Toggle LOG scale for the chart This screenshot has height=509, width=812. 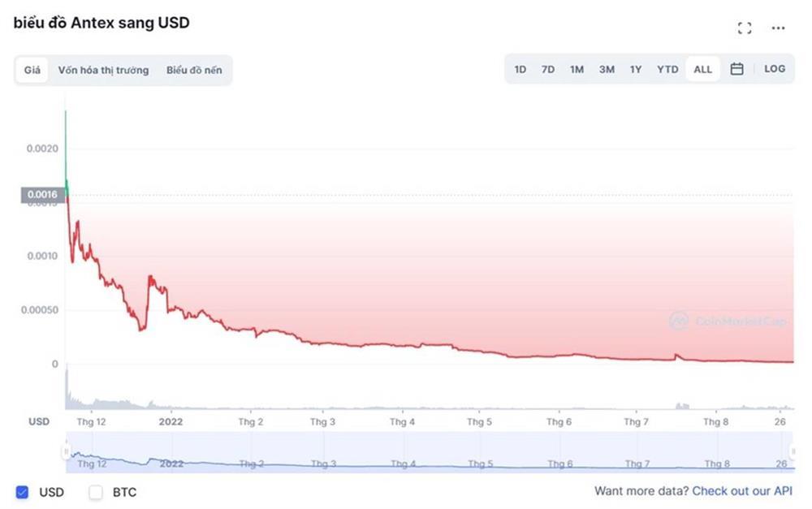tap(775, 69)
